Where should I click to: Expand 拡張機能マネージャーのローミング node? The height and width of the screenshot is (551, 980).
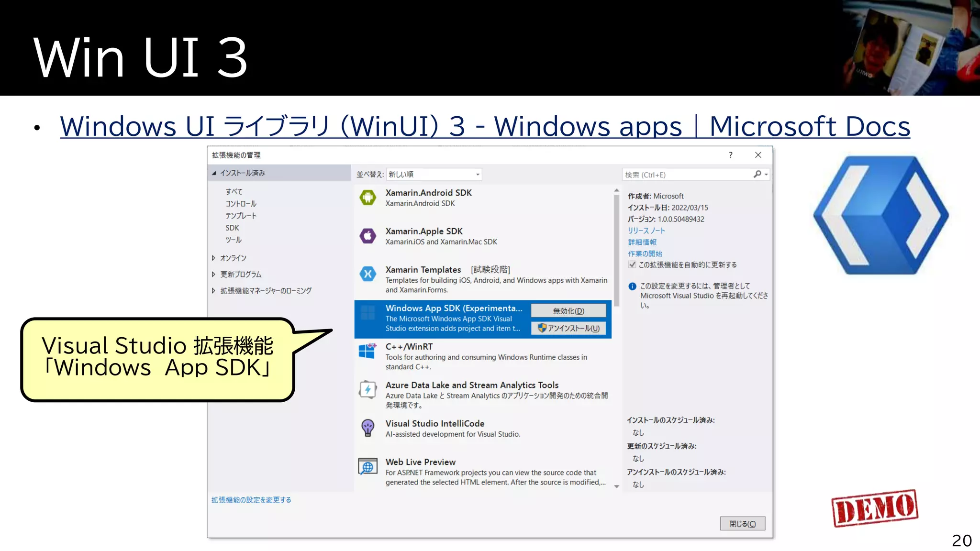(213, 290)
